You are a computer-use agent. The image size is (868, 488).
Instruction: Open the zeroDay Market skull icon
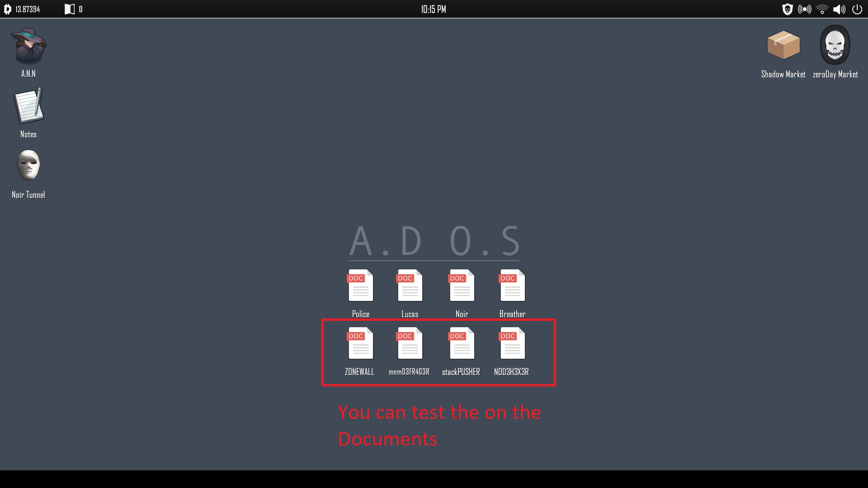(835, 46)
